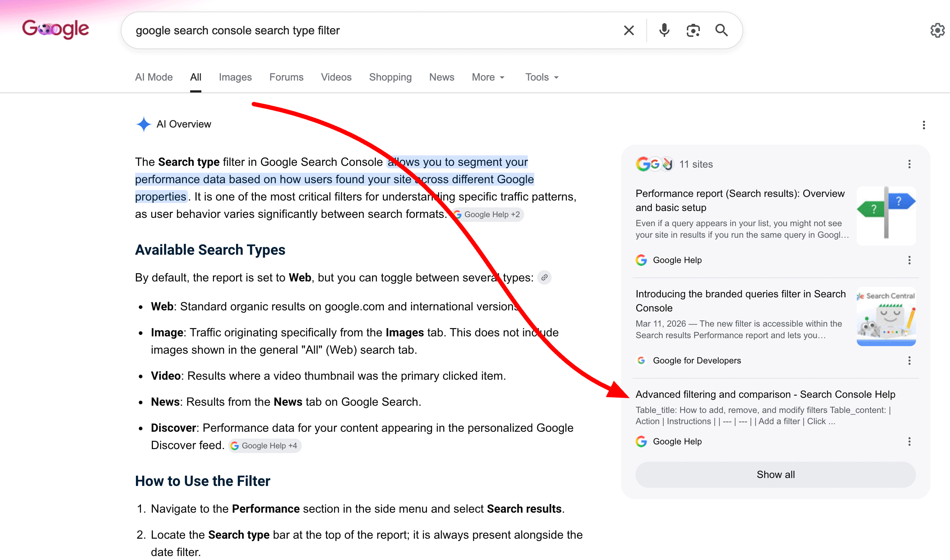Click the AI Overview sparkle icon

144,124
